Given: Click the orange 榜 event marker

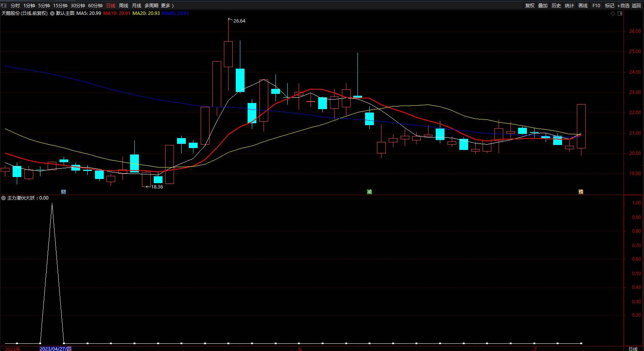Looking at the screenshot, I should coord(581,192).
